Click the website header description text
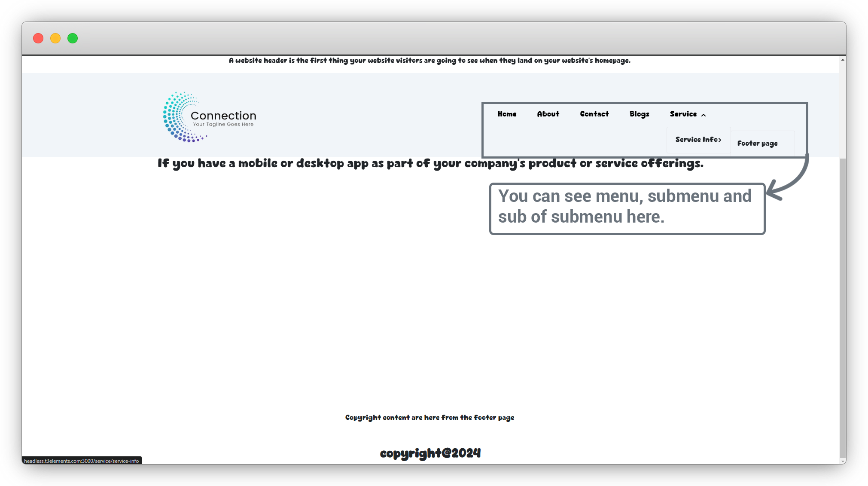Viewport: 868px width, 486px height. 429,61
